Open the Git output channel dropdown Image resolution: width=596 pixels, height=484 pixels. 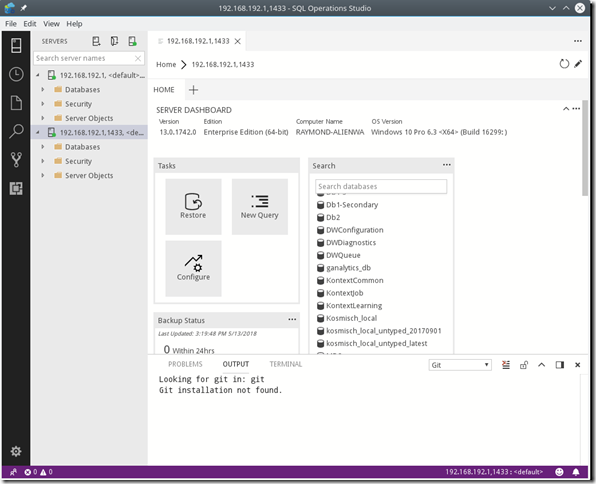pos(460,365)
